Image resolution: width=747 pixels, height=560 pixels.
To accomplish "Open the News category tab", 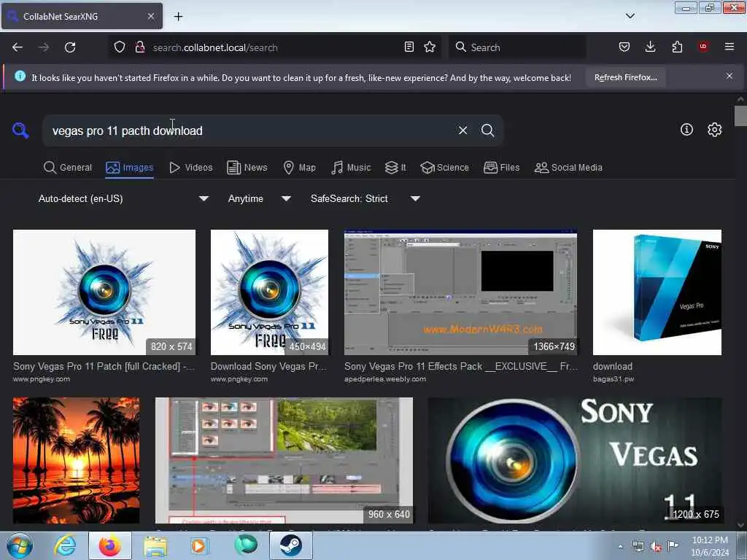I will pyautogui.click(x=247, y=168).
